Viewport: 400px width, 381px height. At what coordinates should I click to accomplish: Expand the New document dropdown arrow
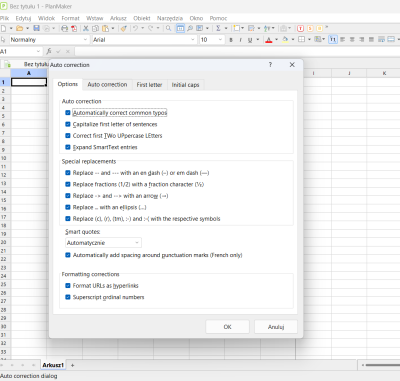[11, 28]
